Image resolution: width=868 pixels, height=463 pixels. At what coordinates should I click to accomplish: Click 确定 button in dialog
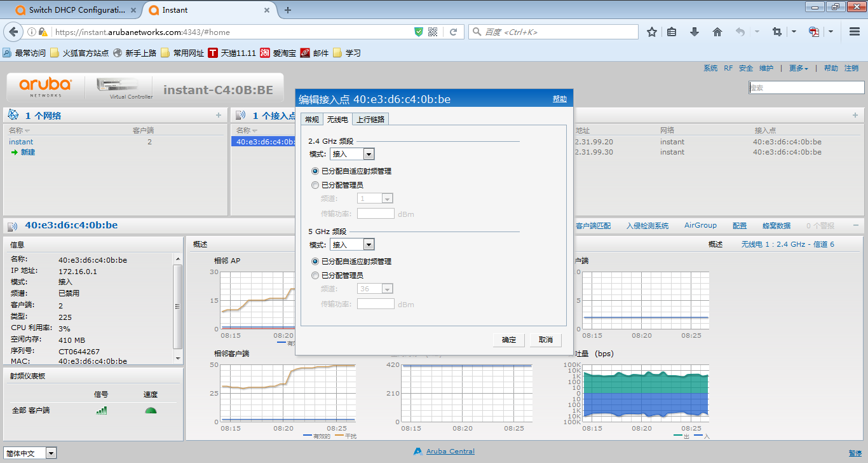pos(509,340)
